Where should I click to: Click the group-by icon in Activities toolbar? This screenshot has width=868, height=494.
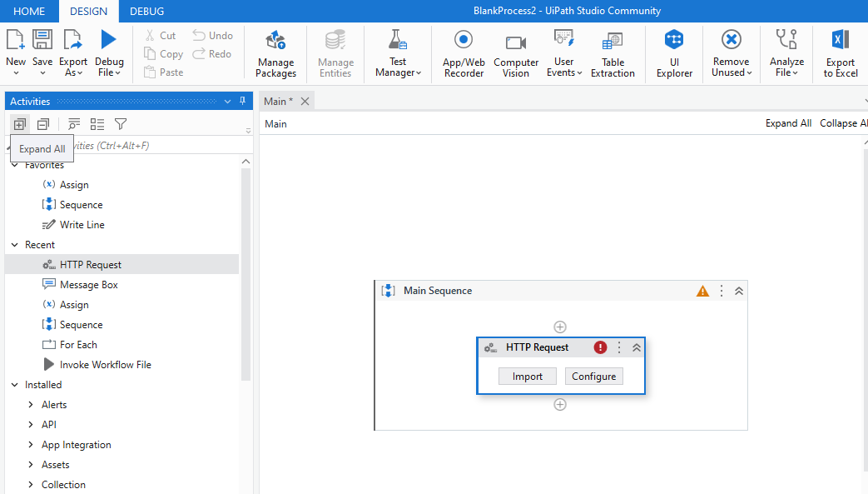pyautogui.click(x=73, y=124)
